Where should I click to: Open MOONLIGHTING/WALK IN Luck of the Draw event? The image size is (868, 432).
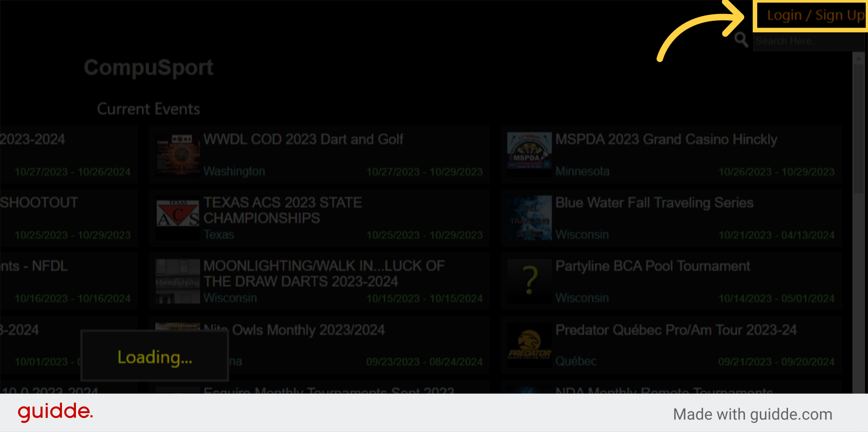324,274
